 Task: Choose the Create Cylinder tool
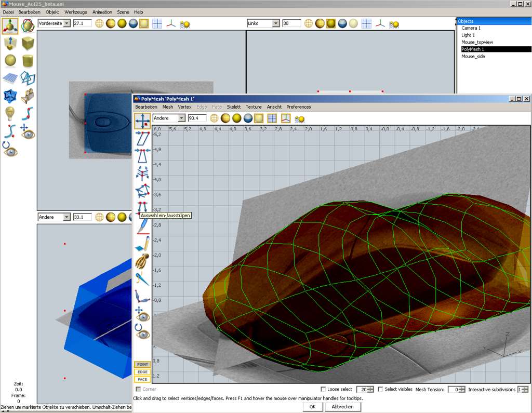click(x=28, y=61)
